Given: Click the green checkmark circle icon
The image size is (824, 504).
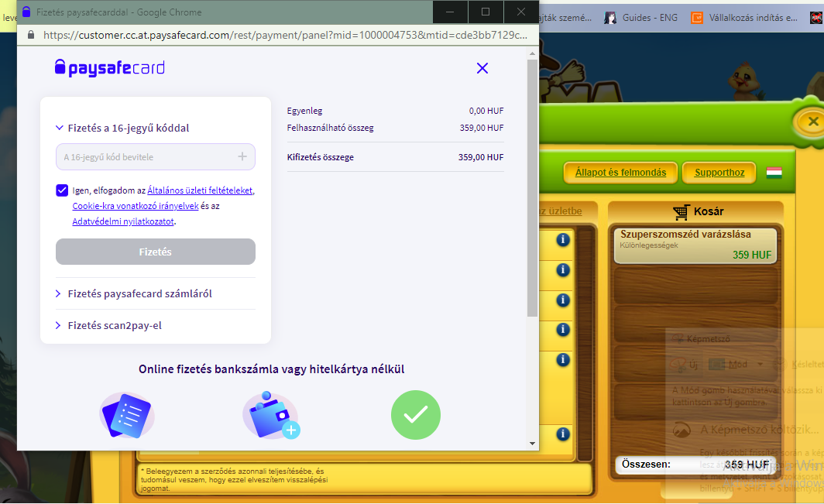Looking at the screenshot, I should point(416,415).
